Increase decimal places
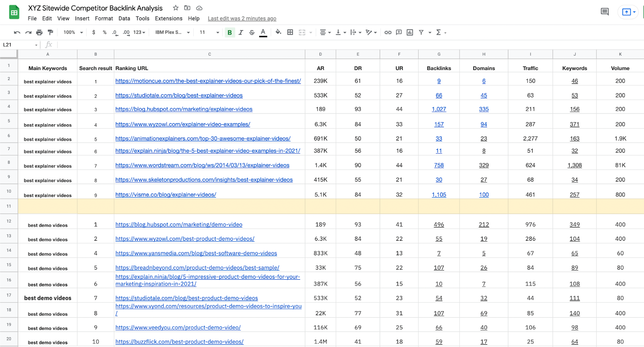 click(126, 32)
